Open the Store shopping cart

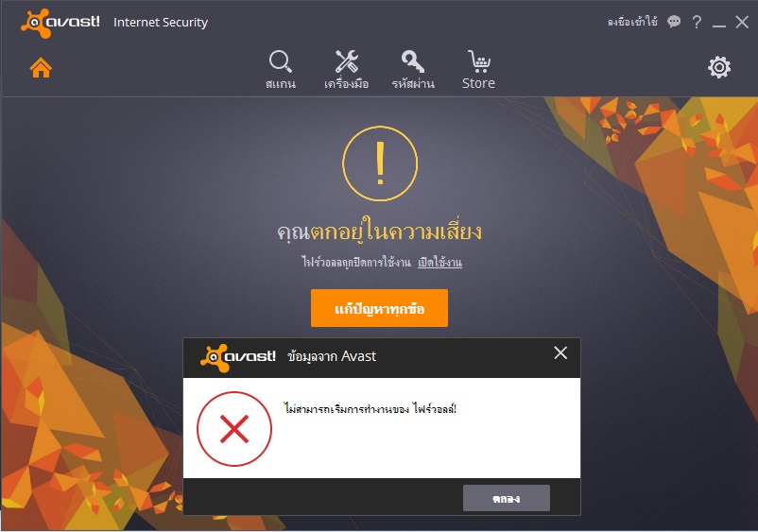(x=478, y=70)
